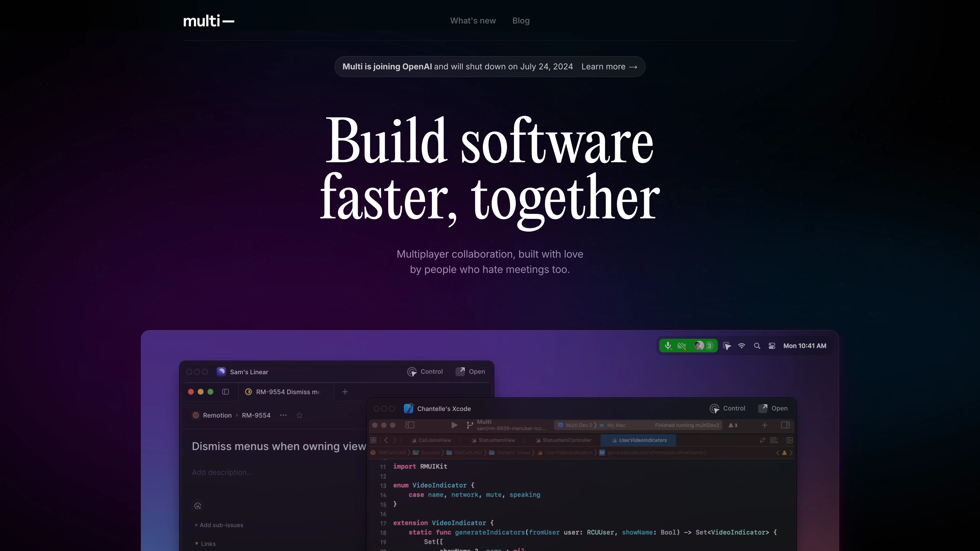Click the participant avatar in the green call pill
Screen dimensions: 980x551
(x=699, y=346)
